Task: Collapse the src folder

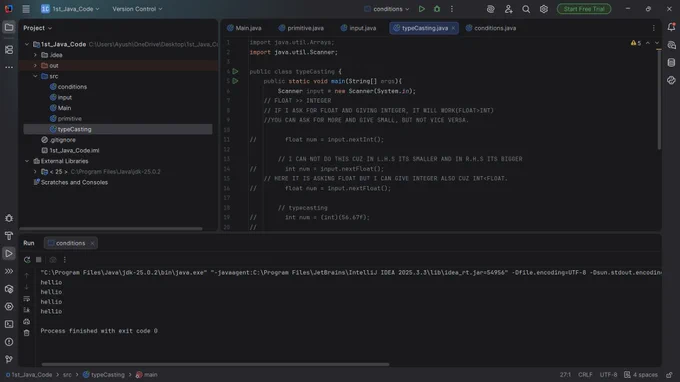Action: tap(36, 76)
